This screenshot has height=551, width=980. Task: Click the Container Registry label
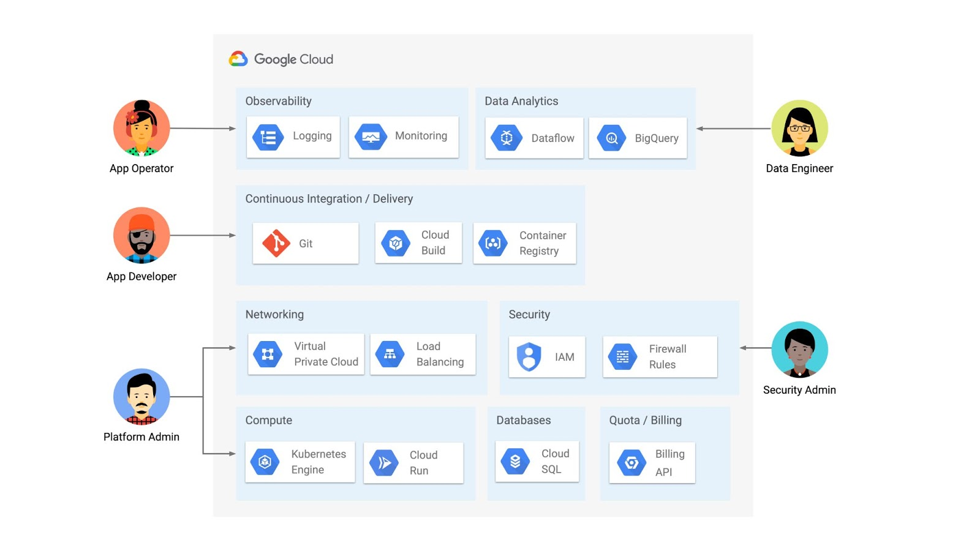point(543,243)
